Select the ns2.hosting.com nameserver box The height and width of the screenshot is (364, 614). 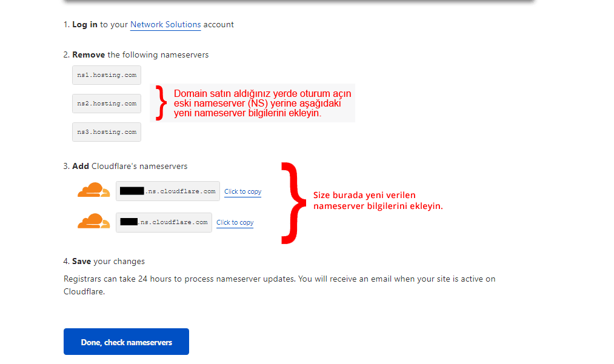pyautogui.click(x=107, y=104)
